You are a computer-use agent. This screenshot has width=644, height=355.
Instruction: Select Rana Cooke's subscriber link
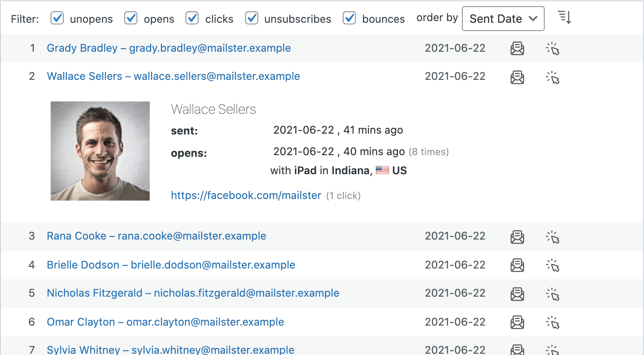tap(156, 236)
